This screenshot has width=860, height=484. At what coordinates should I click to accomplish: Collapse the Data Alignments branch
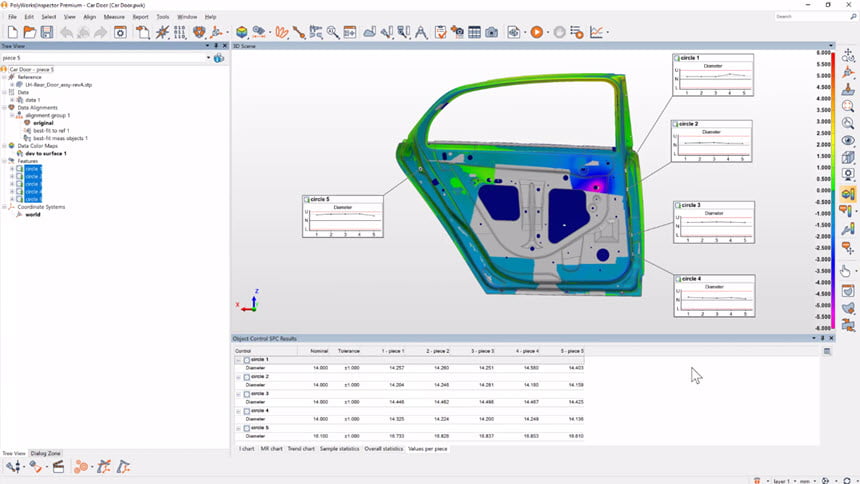pyautogui.click(x=4, y=108)
